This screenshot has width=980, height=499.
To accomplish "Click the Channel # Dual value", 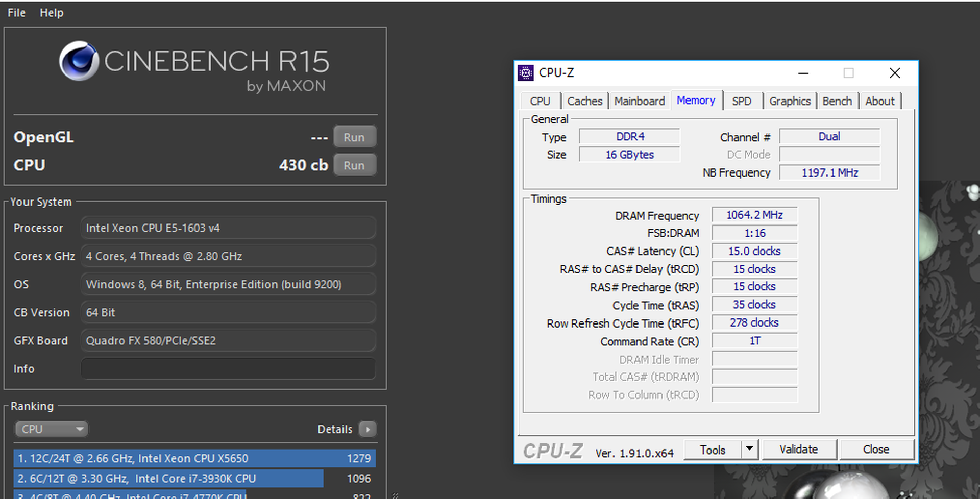I will tap(829, 137).
